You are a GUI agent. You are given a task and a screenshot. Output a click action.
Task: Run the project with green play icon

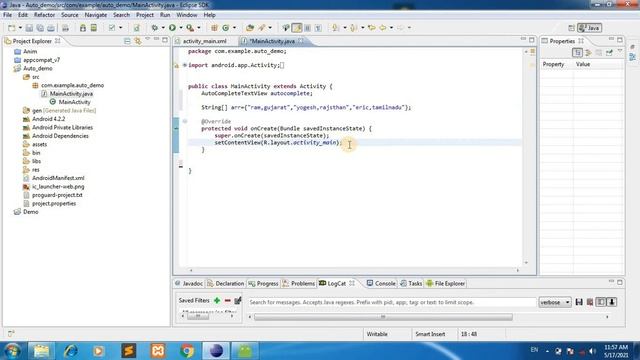(172, 28)
